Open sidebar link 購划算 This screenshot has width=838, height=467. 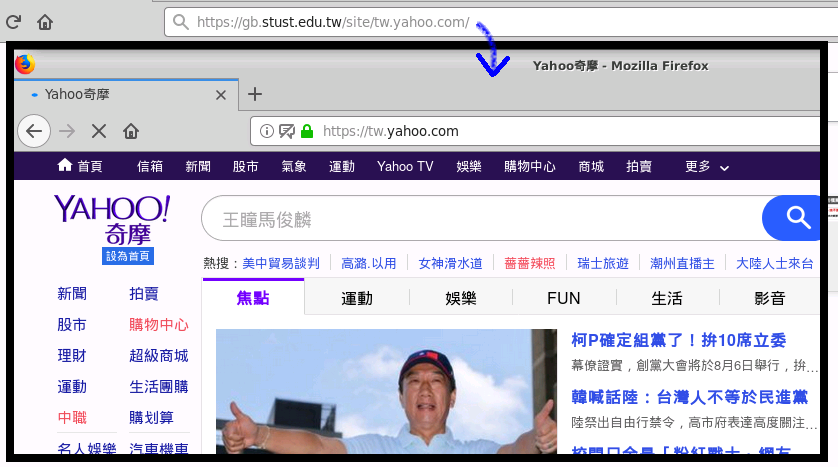click(x=151, y=417)
